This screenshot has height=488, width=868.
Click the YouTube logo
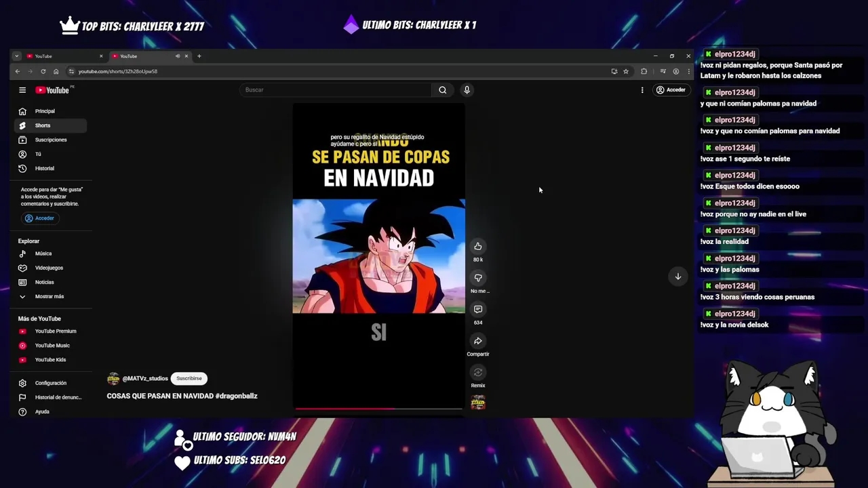[x=52, y=90]
